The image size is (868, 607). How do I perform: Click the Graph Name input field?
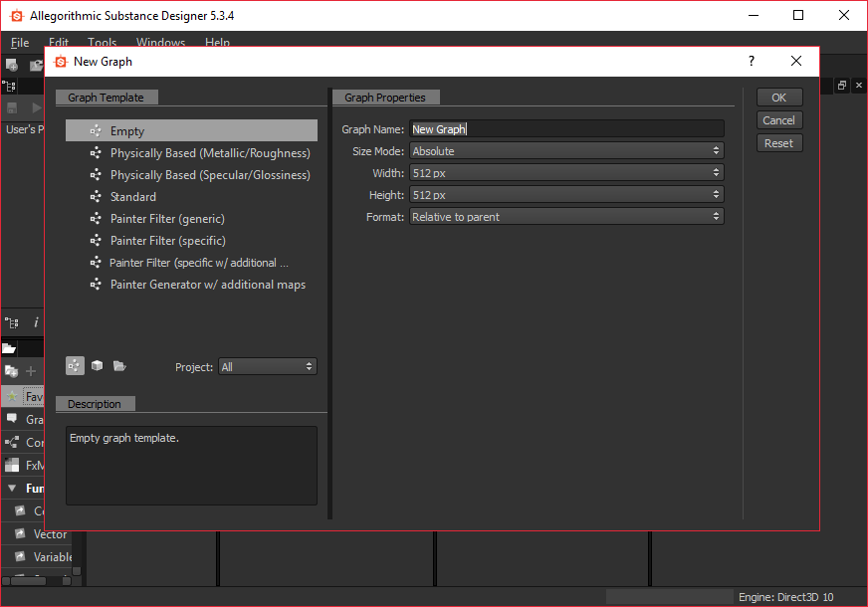click(566, 129)
